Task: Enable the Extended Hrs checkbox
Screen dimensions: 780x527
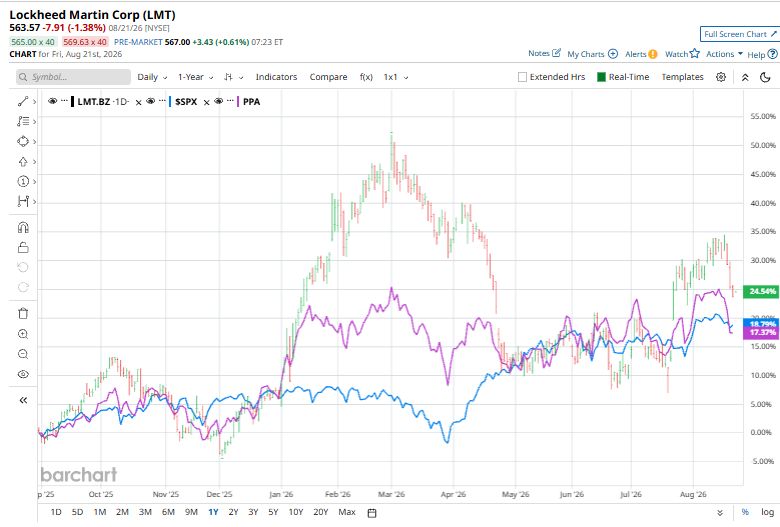Action: (522, 77)
